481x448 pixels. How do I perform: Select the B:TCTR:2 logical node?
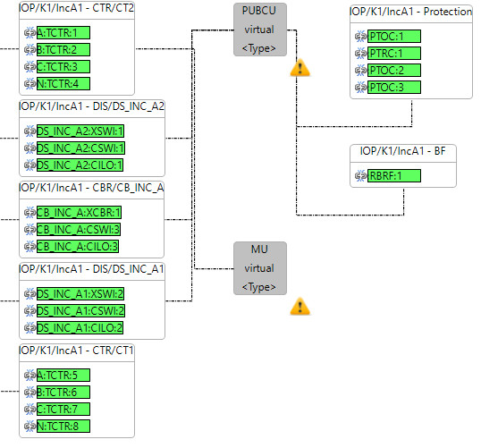[x=63, y=50]
